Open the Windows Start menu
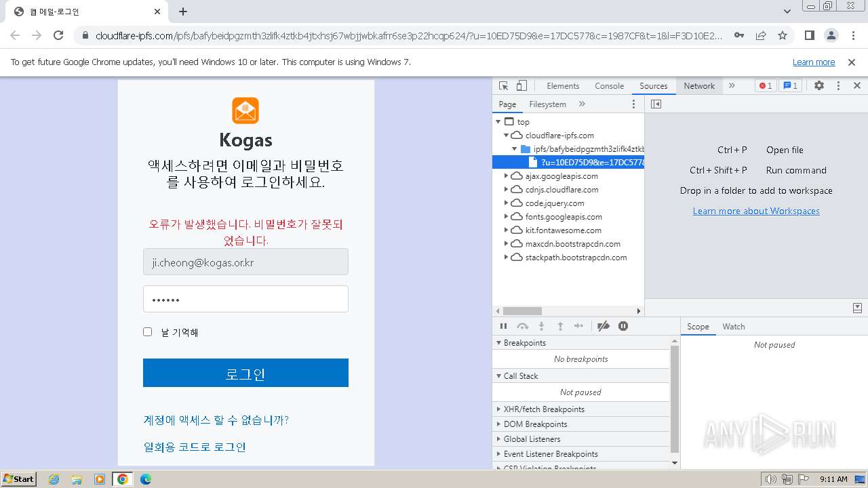The width and height of the screenshot is (868, 488). pyautogui.click(x=19, y=479)
